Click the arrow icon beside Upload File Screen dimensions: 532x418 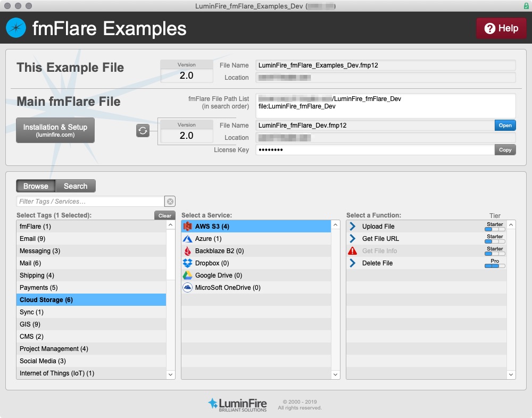353,227
